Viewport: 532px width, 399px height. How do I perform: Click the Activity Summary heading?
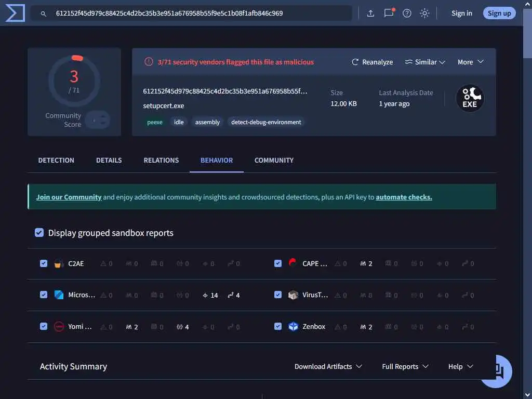(73, 366)
